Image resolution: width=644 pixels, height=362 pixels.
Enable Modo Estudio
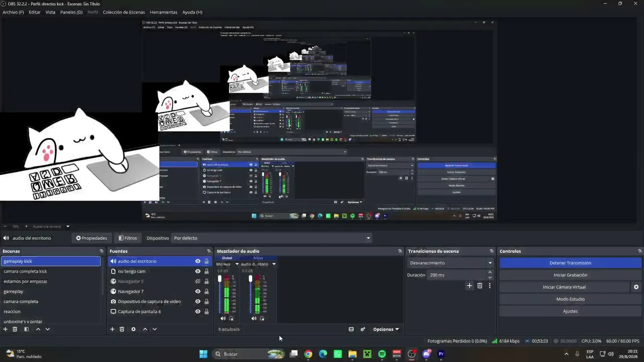click(x=571, y=299)
